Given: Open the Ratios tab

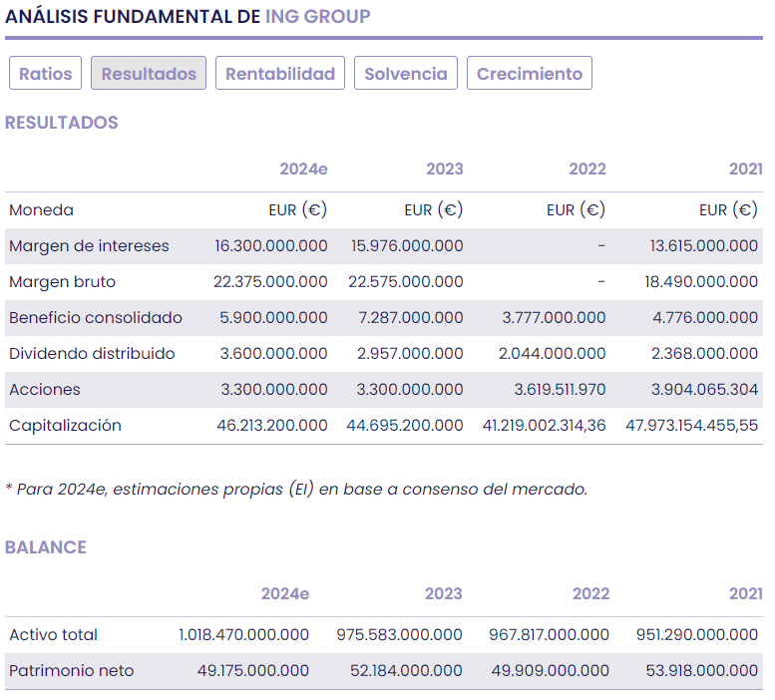Looking at the screenshot, I should coord(46,73).
